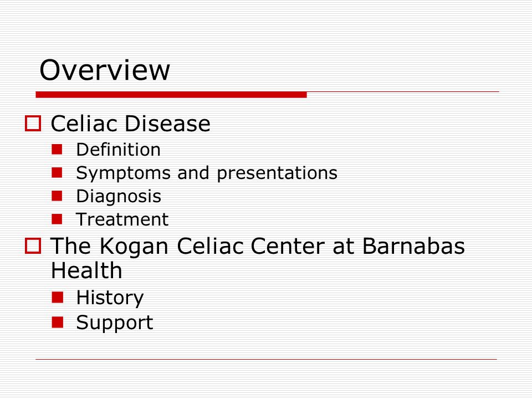Click the History sub-item text

110,298
